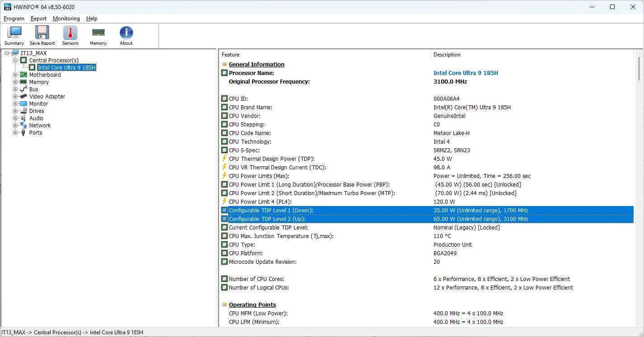Click lightning icon beside CPU Power Limit 4
Screen dimensions: 644x337
[x=224, y=202]
